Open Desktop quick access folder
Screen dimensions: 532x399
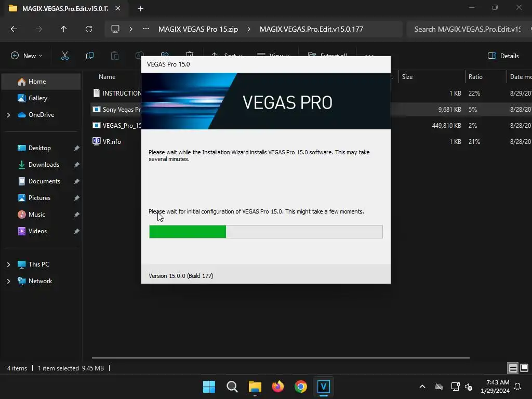pos(39,148)
